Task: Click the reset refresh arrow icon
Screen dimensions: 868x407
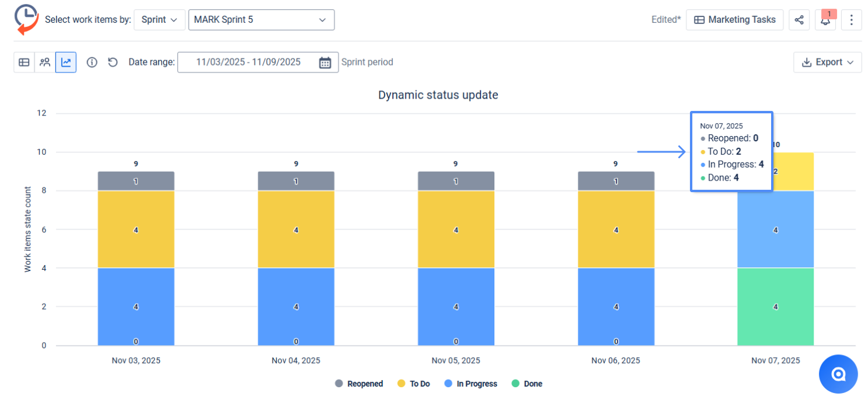Action: pyautogui.click(x=113, y=62)
